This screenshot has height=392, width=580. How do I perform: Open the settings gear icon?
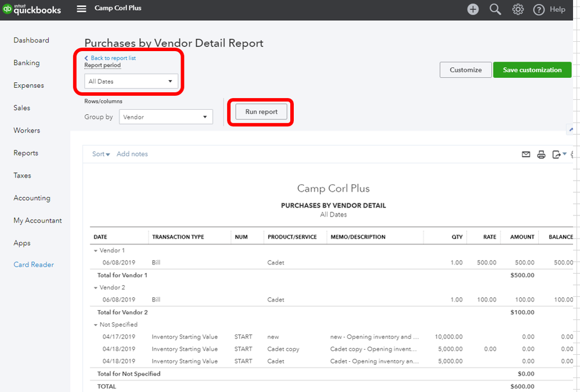(x=518, y=9)
